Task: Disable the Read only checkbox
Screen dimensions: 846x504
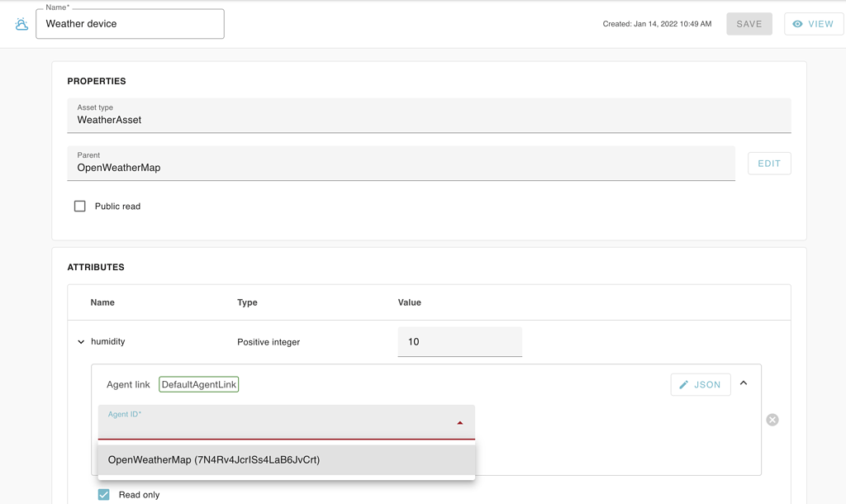Action: 103,494
